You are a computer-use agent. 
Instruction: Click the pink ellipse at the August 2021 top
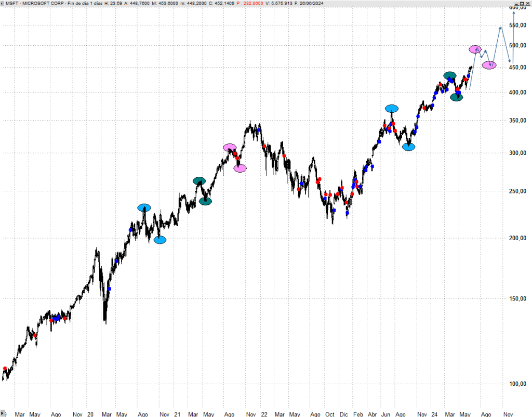point(230,148)
